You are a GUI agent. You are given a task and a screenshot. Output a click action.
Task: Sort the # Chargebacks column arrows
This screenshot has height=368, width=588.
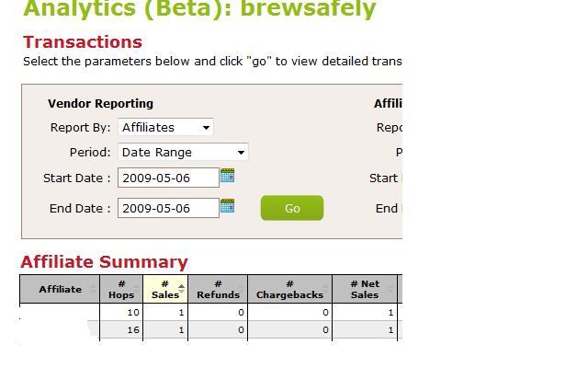click(x=325, y=289)
